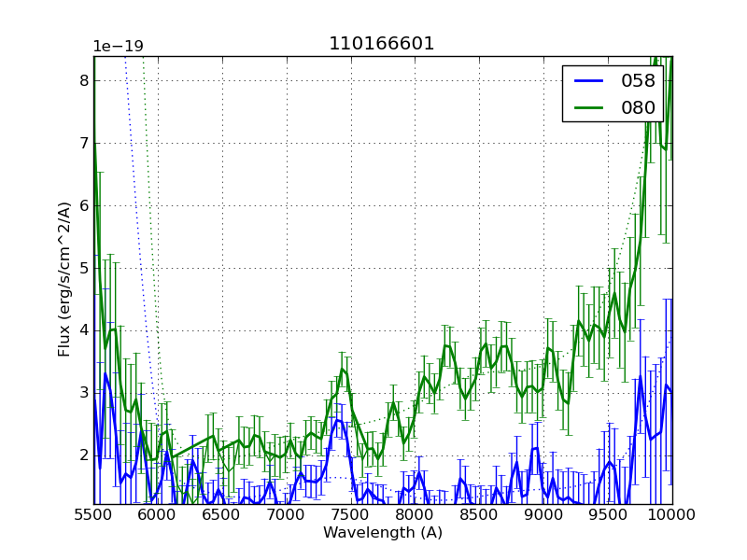This screenshot has height=560, width=747.
Task: Select the blue line sample in legend
Action: click(x=588, y=81)
